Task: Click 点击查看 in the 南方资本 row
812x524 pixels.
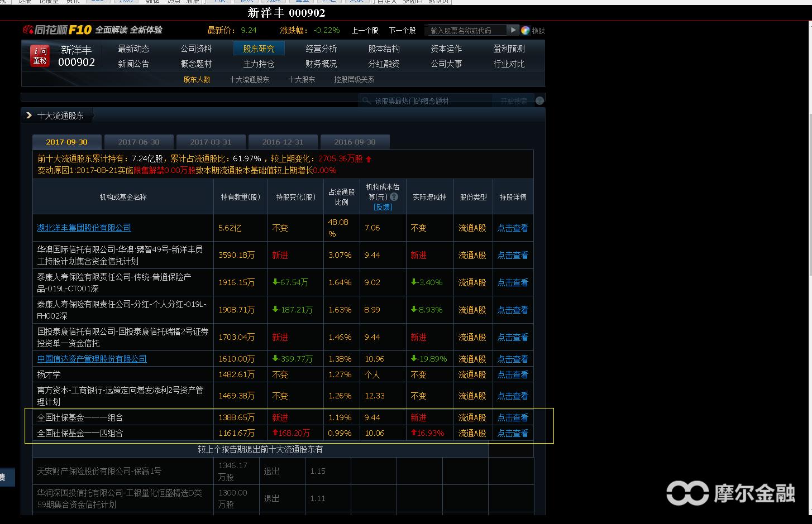Action: (x=513, y=396)
